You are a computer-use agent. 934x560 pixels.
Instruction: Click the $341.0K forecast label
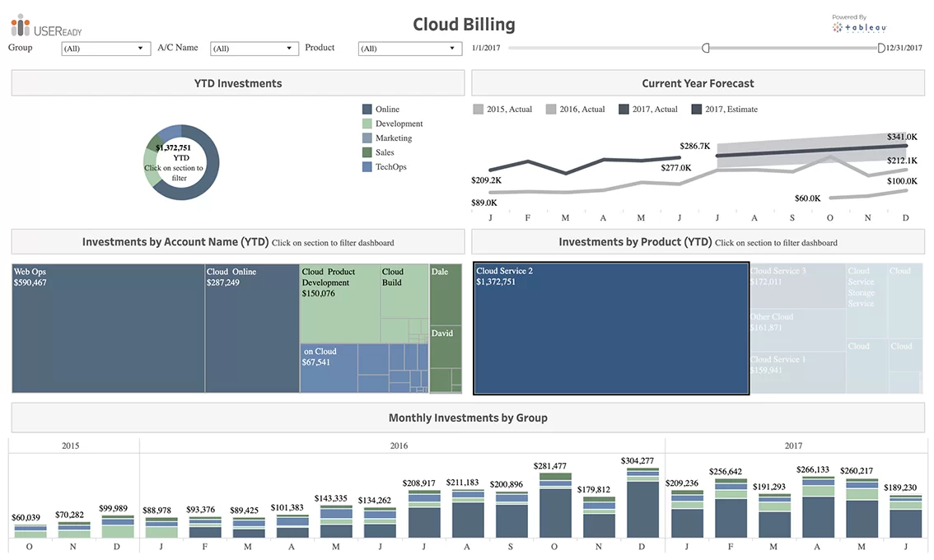coord(902,137)
